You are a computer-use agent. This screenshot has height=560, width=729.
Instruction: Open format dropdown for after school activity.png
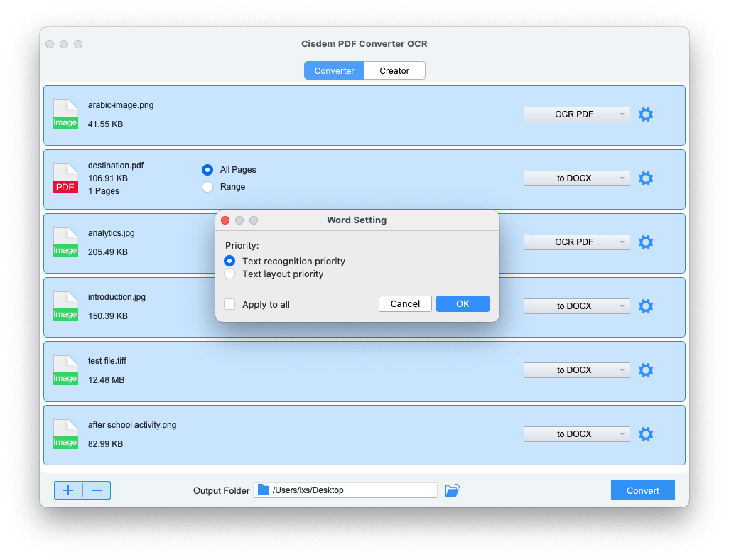click(x=576, y=434)
